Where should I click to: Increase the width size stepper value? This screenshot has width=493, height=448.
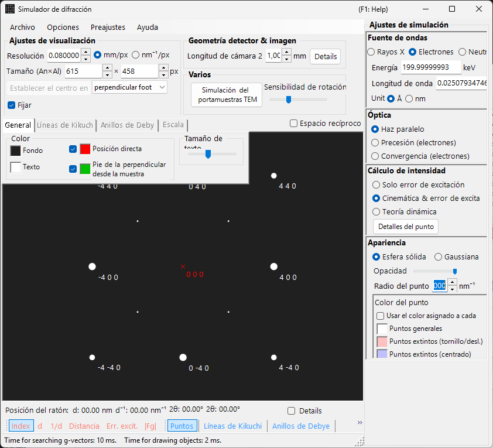[x=107, y=67]
